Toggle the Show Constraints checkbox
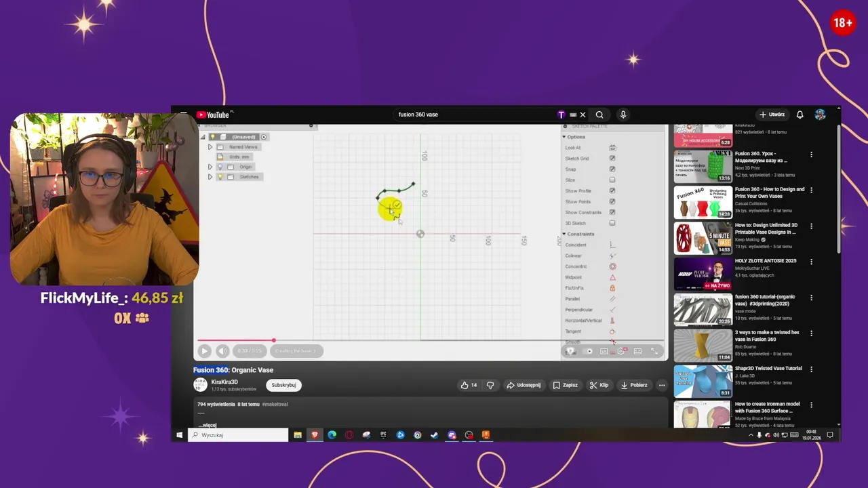The height and width of the screenshot is (488, 868). (x=612, y=212)
